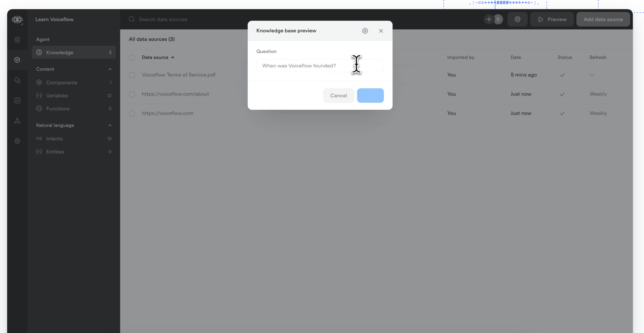644x333 pixels.
Task: Click the Components icon in sidebar
Action: point(39,82)
